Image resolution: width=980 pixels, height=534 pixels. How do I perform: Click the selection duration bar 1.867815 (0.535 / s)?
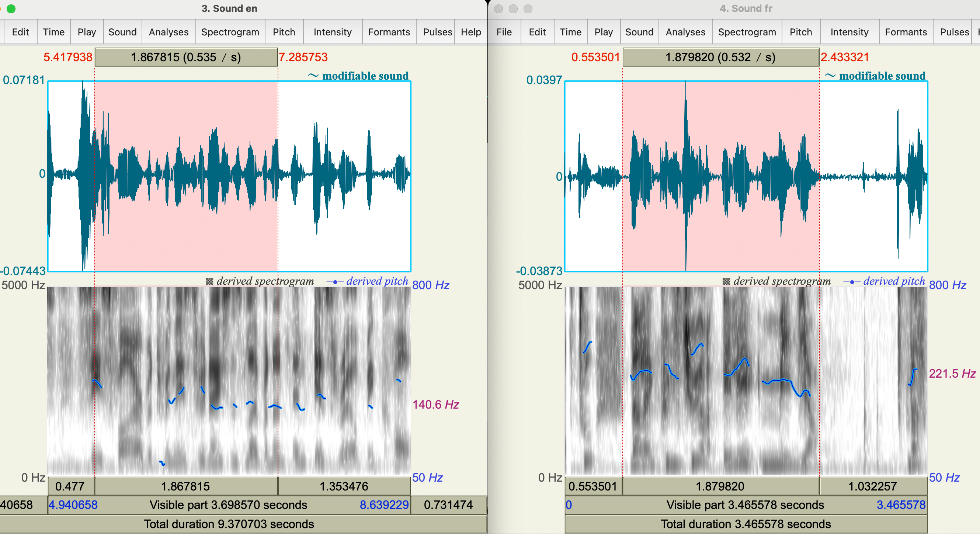pyautogui.click(x=186, y=57)
